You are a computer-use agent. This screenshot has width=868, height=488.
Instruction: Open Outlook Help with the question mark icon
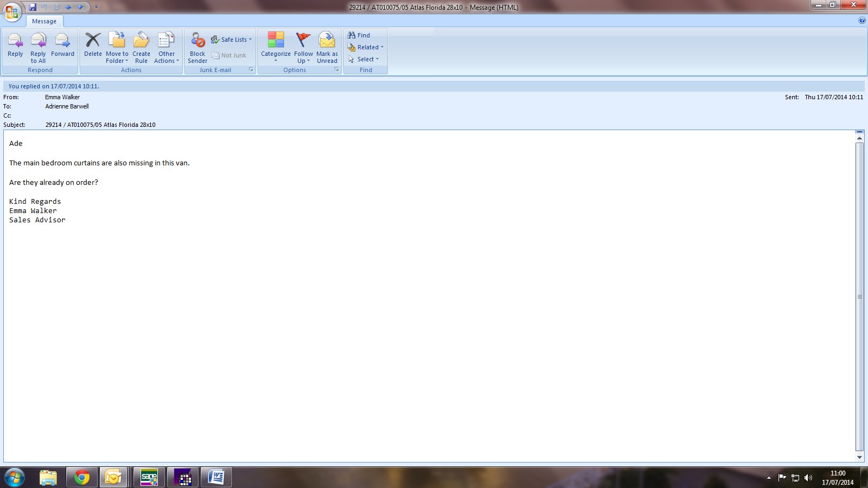pyautogui.click(x=862, y=21)
